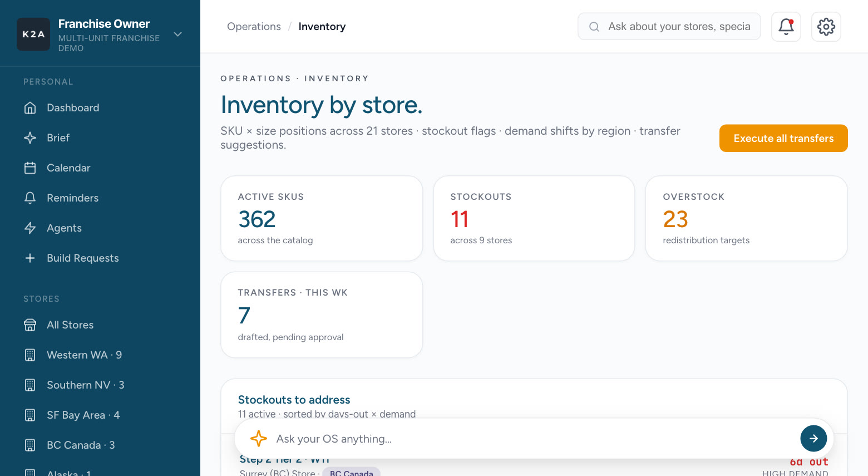Click the All Stores storefront icon

click(x=30, y=325)
